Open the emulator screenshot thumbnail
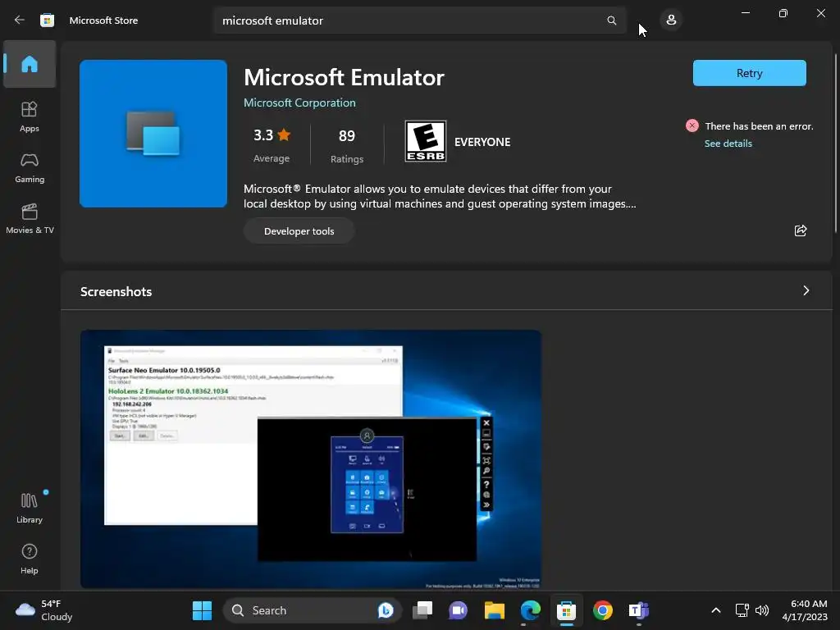840x630 pixels. 311,459
